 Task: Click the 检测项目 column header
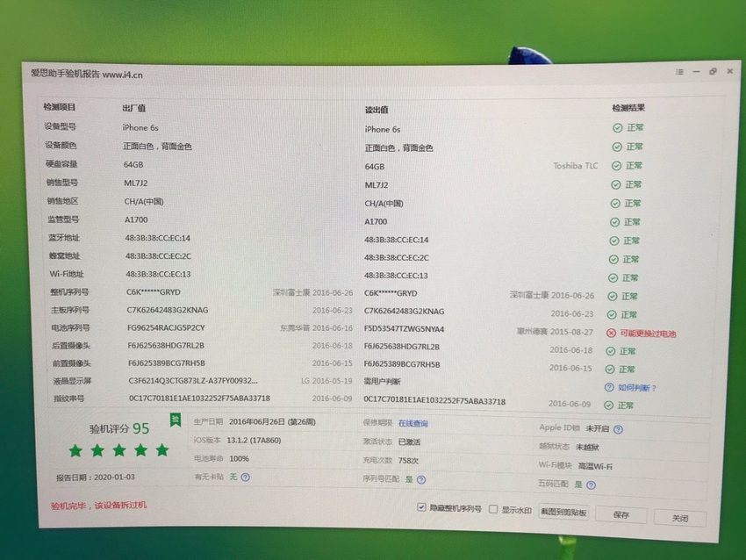click(x=60, y=107)
